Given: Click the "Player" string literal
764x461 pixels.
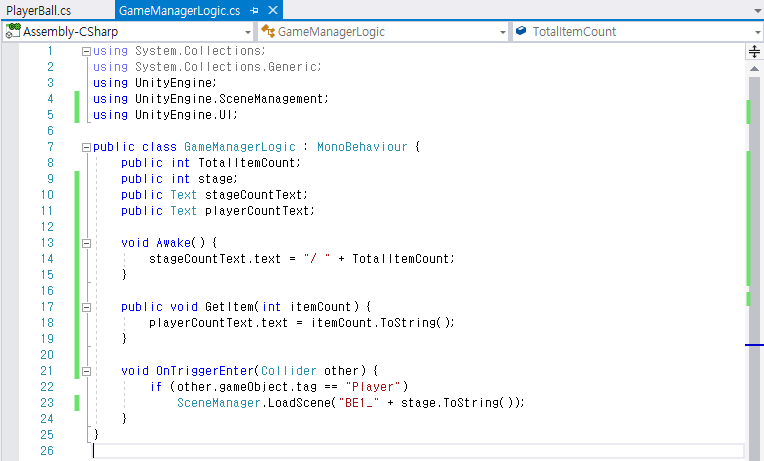Looking at the screenshot, I should [x=373, y=387].
